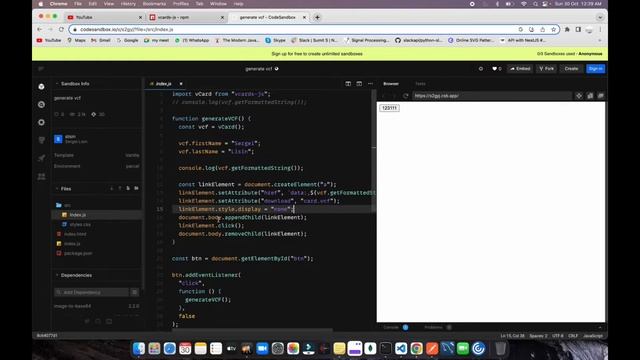Open styles.css in the file tree

tap(80, 224)
